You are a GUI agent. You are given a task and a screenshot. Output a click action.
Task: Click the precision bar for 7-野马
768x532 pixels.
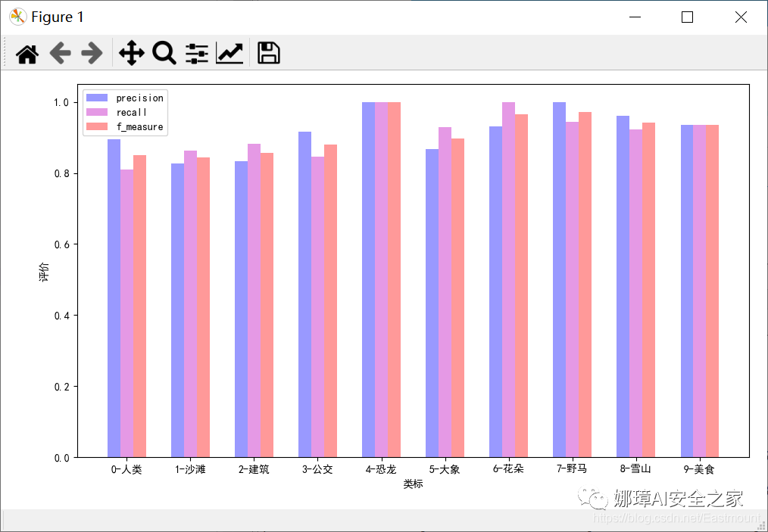pos(560,280)
